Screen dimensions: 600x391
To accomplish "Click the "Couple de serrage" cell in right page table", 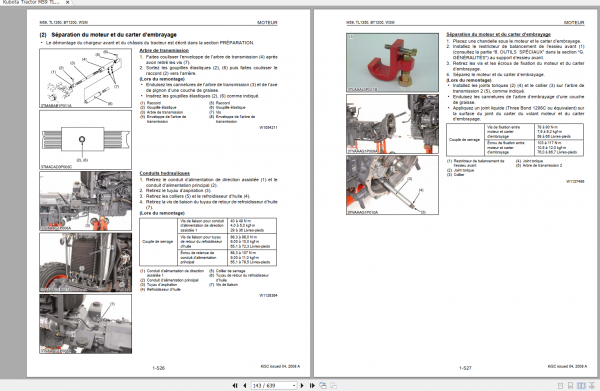I will (x=464, y=140).
